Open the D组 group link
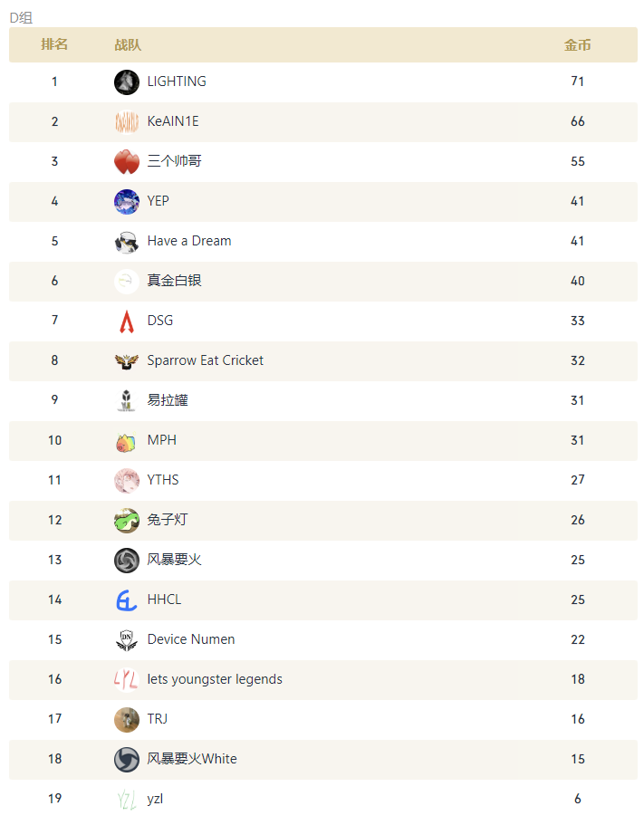Image resolution: width=644 pixels, height=825 pixels. tap(21, 17)
